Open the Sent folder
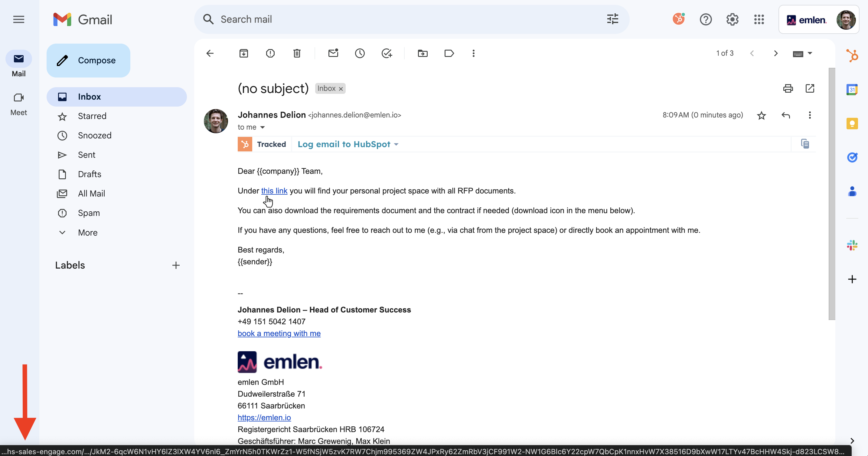The width and height of the screenshot is (868, 456). (86, 155)
